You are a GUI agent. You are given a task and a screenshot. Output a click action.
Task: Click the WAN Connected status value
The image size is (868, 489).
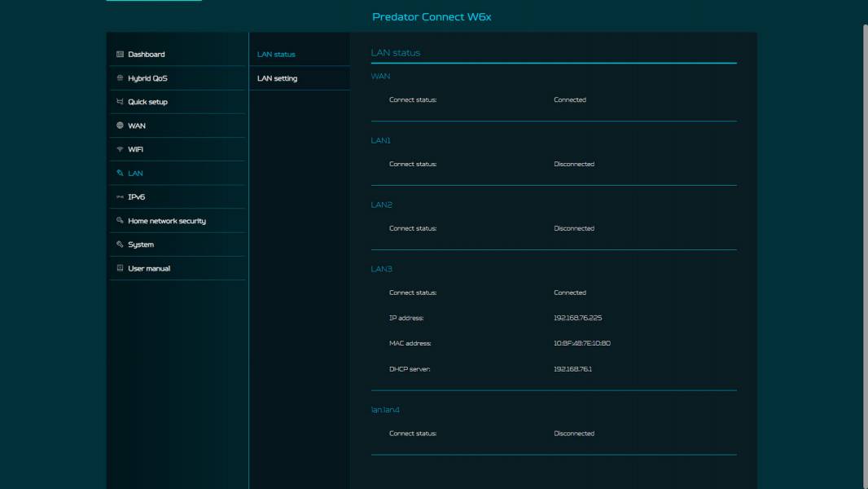tap(570, 99)
